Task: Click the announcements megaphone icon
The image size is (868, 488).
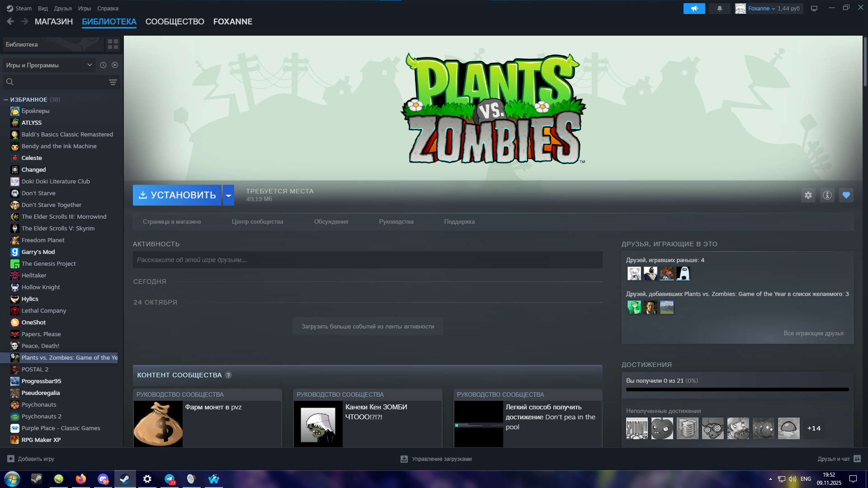Action: tap(694, 9)
